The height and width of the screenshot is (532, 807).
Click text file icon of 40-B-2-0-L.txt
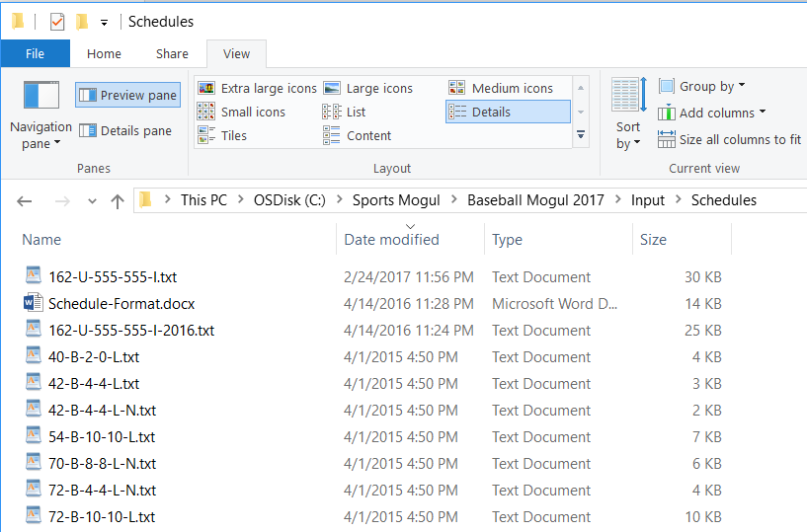[x=34, y=356]
